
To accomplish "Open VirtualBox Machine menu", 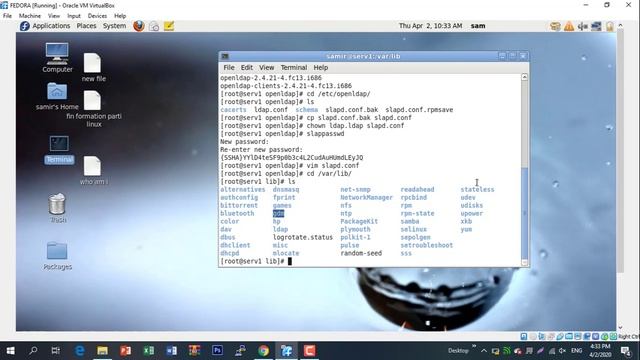I will [x=30, y=16].
